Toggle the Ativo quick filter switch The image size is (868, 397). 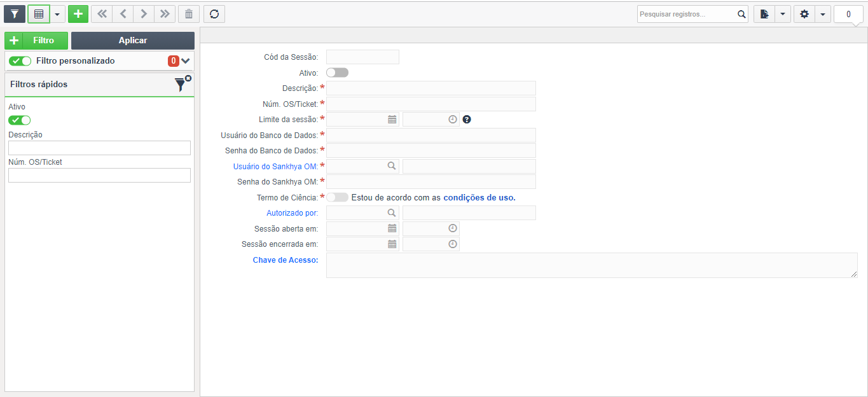19,120
